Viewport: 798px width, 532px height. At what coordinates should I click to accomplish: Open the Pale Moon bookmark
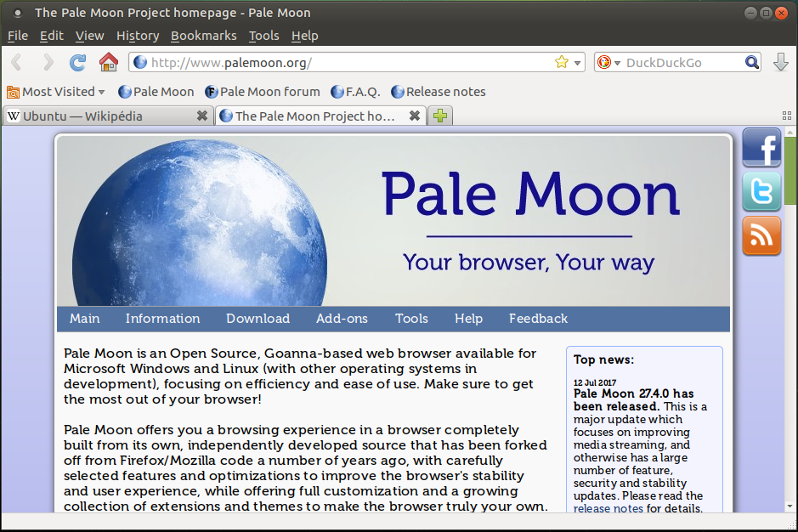(156, 92)
